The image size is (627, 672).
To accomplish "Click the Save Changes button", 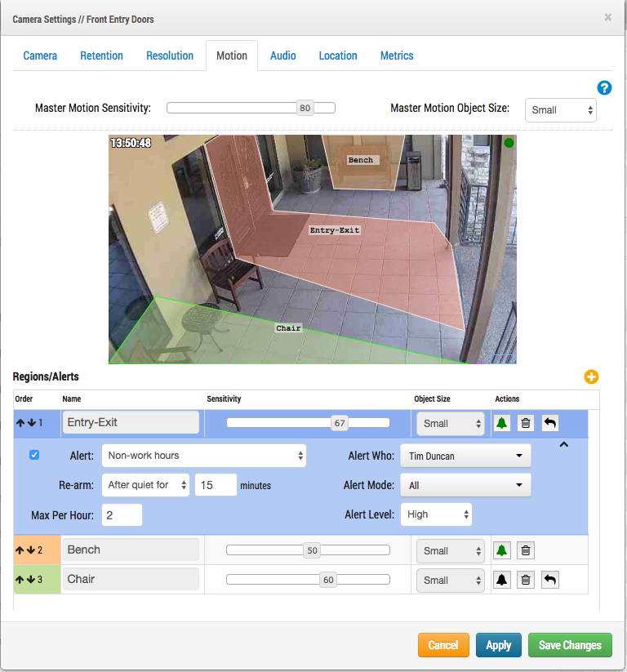I will coord(570,645).
